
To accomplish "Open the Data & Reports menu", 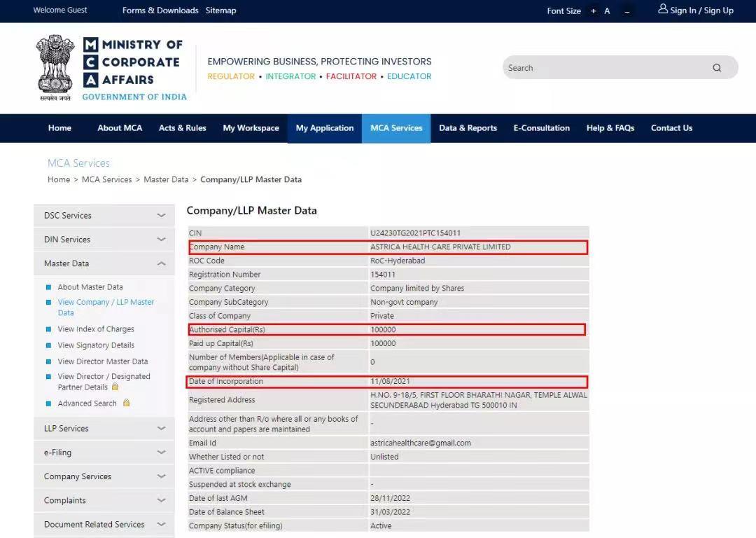I will pos(468,128).
